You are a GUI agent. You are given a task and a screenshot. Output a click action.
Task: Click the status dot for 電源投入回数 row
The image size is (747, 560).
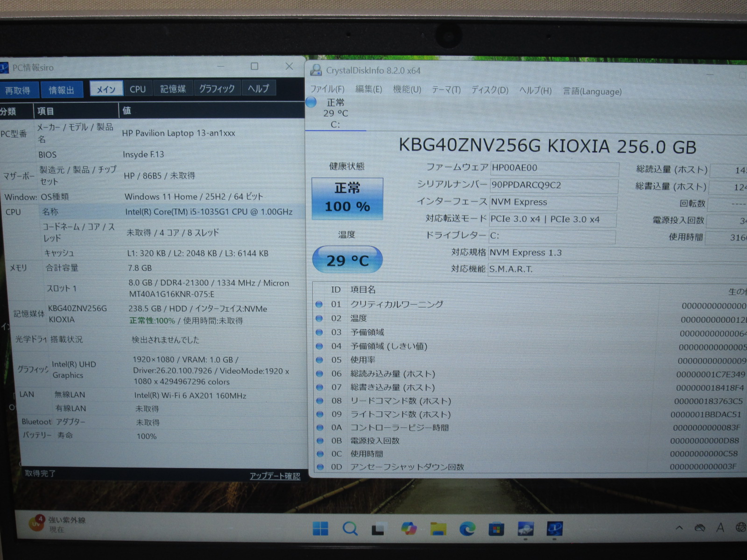(x=320, y=440)
